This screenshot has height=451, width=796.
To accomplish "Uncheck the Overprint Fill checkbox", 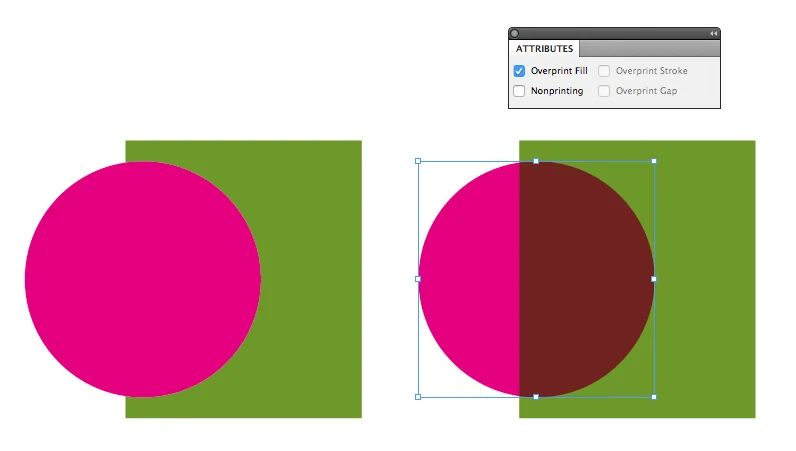I will coord(519,71).
